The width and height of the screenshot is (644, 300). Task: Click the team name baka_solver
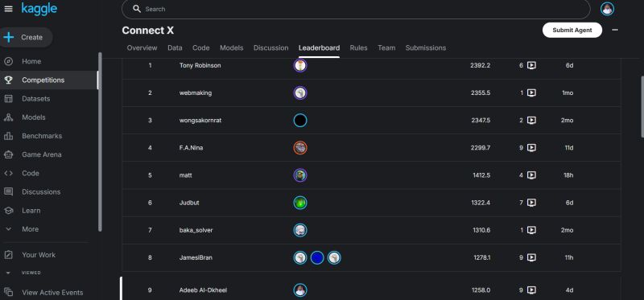196,230
